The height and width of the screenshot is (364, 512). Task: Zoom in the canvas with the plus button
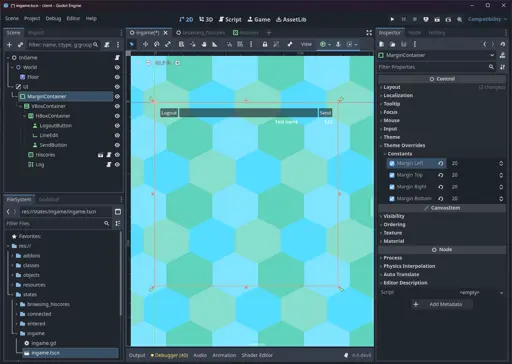(x=178, y=63)
